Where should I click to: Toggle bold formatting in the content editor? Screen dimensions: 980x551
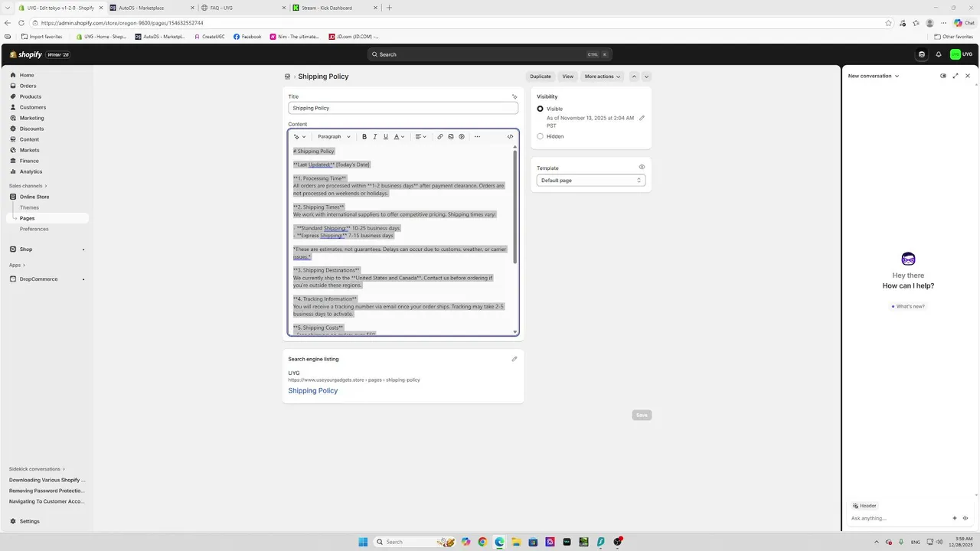pyautogui.click(x=364, y=137)
